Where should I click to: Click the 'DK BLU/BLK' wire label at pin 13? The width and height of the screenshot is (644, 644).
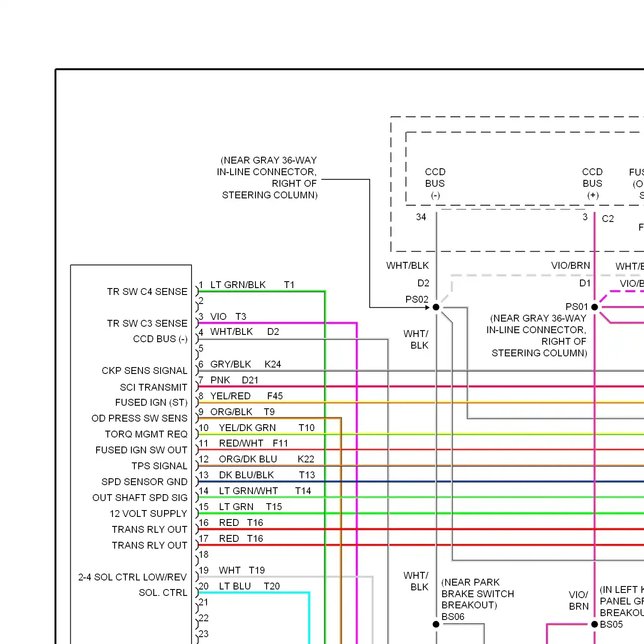coord(246,475)
